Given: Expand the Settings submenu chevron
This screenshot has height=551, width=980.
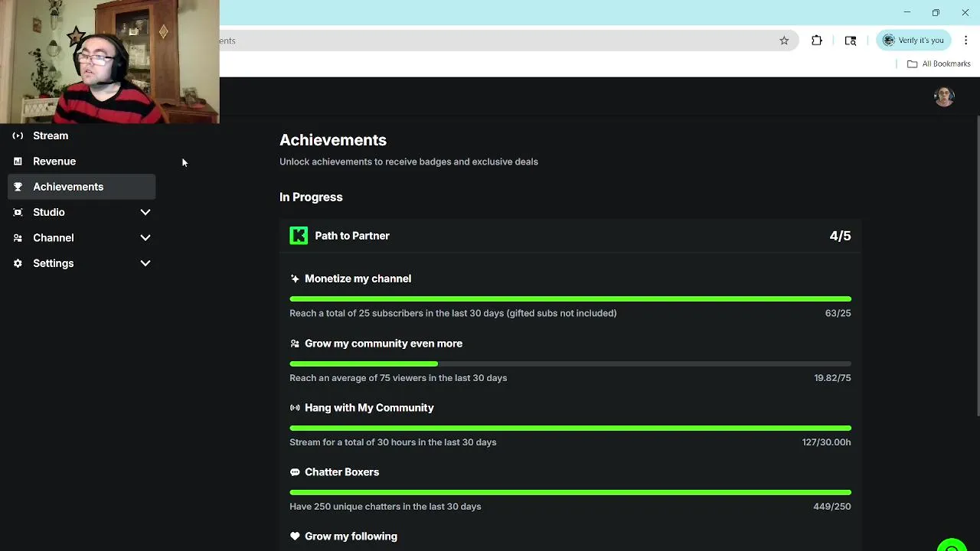Looking at the screenshot, I should click(145, 263).
